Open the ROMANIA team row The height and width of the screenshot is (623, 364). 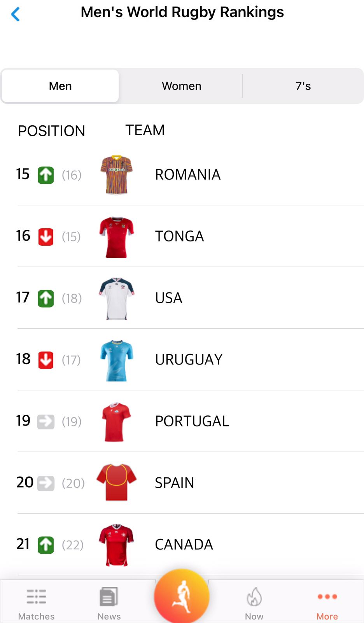coord(188,175)
